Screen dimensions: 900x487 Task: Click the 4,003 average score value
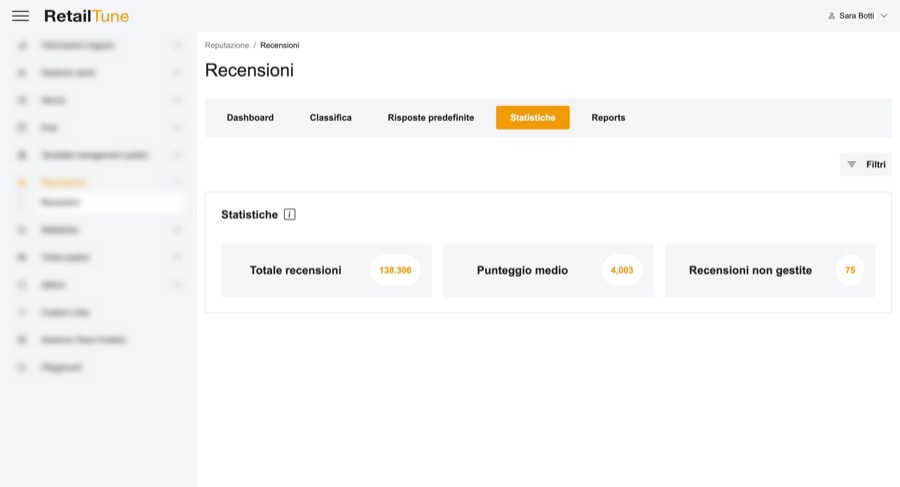pyautogui.click(x=622, y=270)
